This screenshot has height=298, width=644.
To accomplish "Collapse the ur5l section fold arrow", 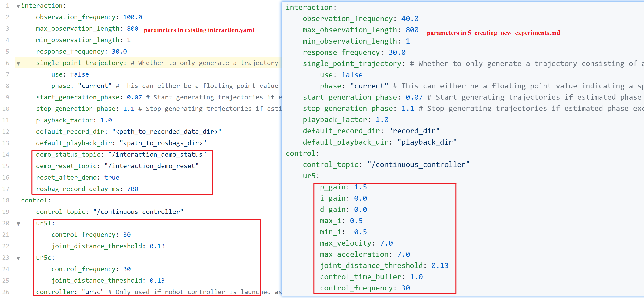I will coord(18,224).
